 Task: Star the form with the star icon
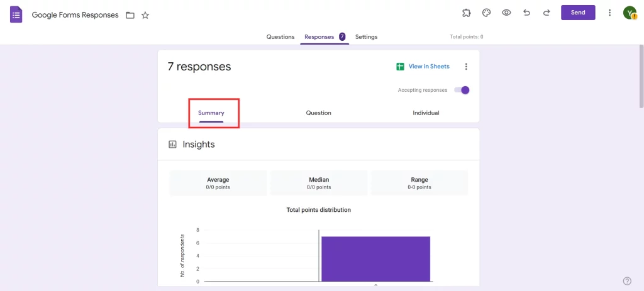pyautogui.click(x=145, y=16)
